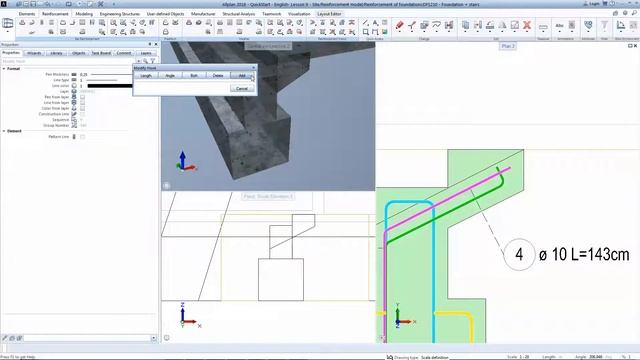Click the shield Attributes icon in ribbon
Screen dimensions: 640x360
pos(588,25)
